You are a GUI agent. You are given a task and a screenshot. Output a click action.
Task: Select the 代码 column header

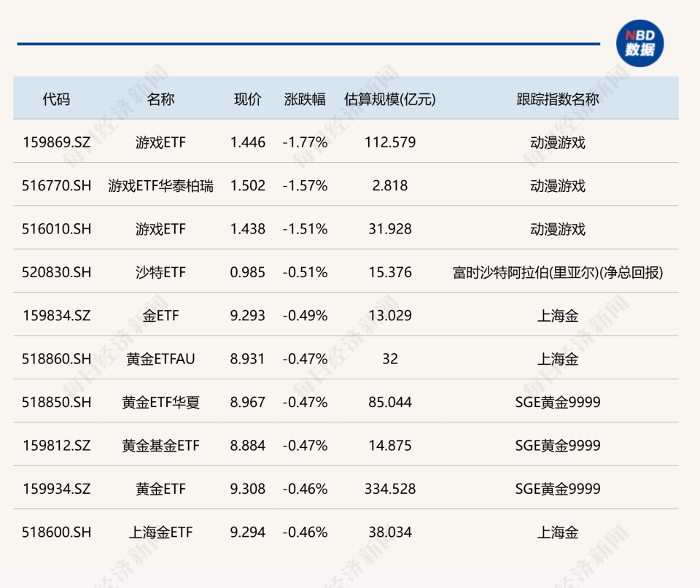56,98
